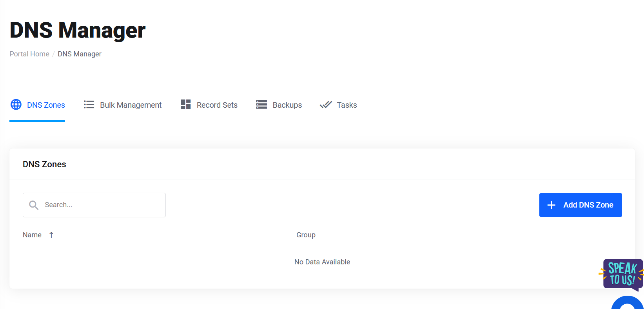644x309 pixels.
Task: Open the blue chat bubble widget
Action: pyautogui.click(x=628, y=304)
